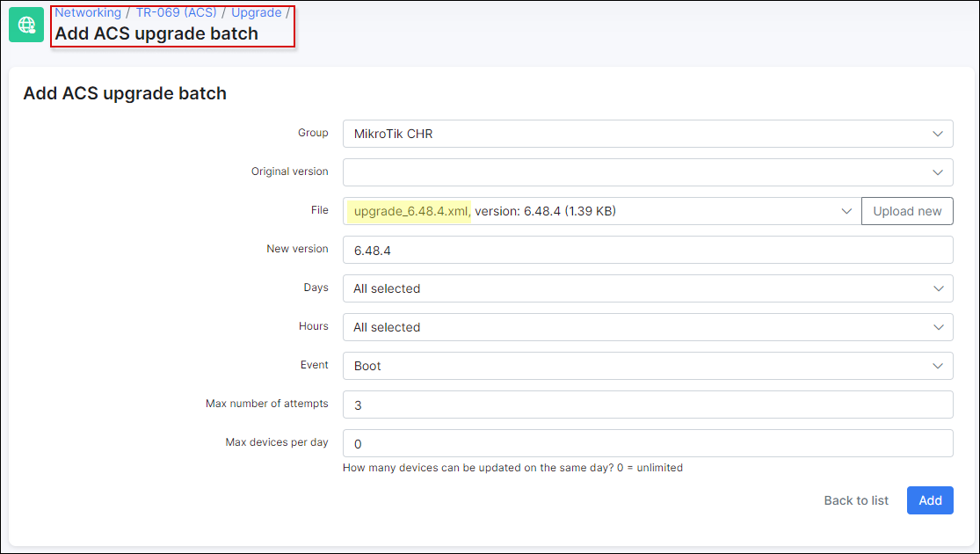Select the Max devices per day input

pyautogui.click(x=647, y=443)
